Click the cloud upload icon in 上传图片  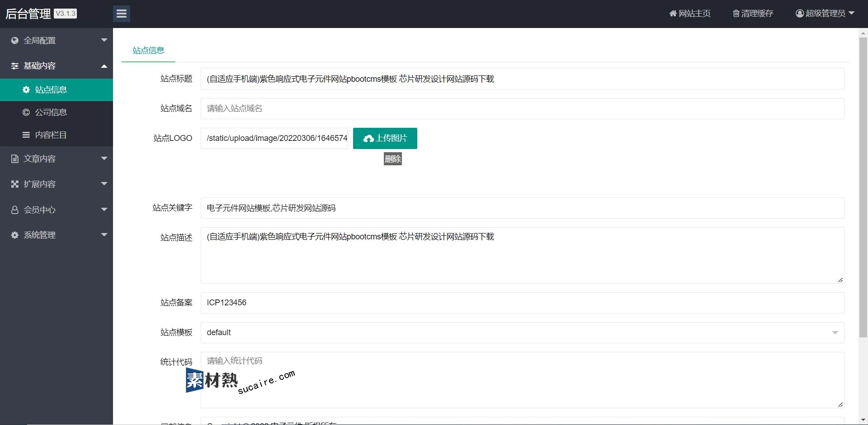click(x=368, y=139)
